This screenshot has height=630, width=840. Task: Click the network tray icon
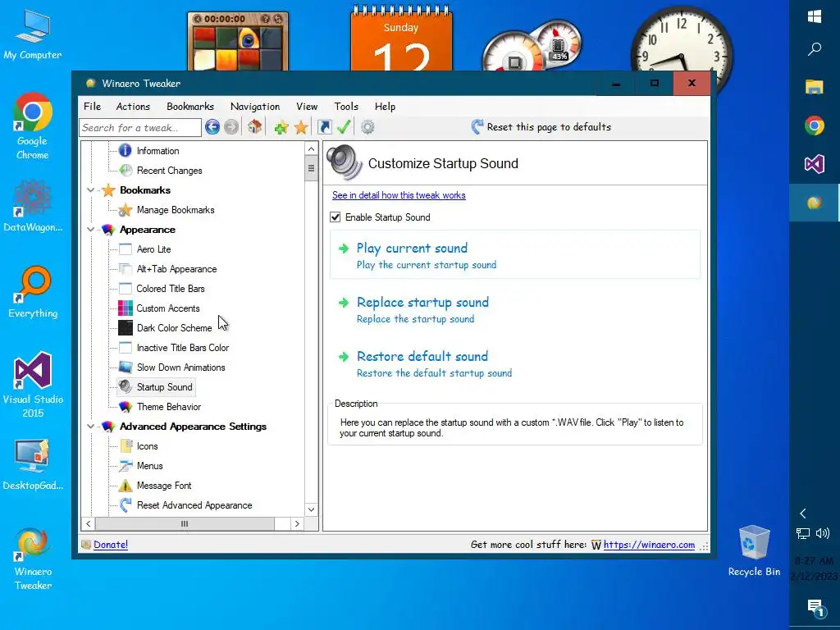(x=802, y=533)
